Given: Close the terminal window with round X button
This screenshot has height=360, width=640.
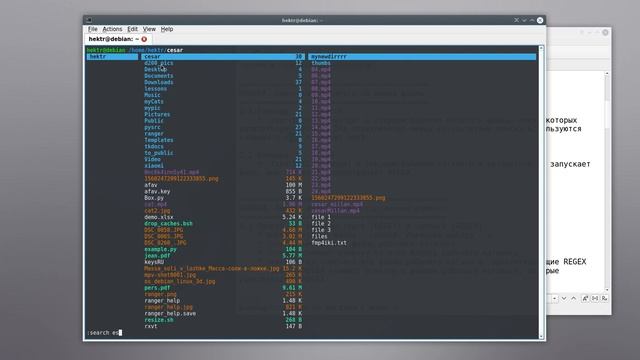Looking at the screenshot, I should pos(540,20).
